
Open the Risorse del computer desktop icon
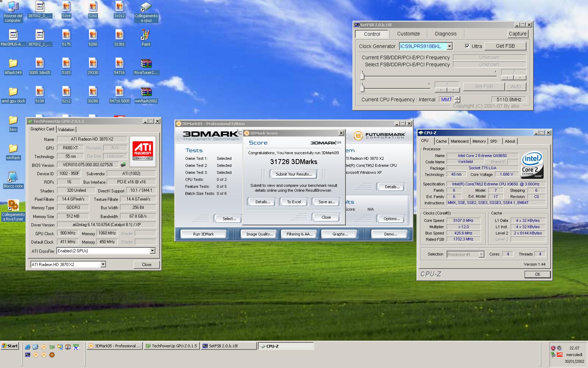(13, 11)
